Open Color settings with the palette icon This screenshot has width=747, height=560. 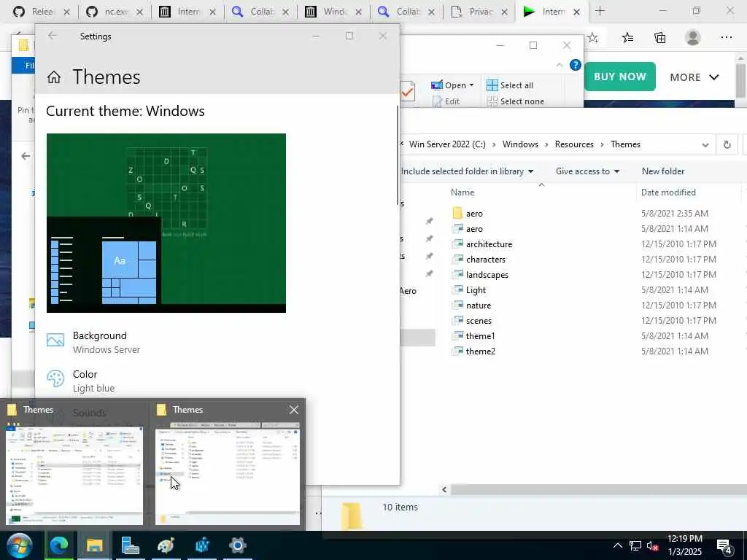click(x=55, y=378)
